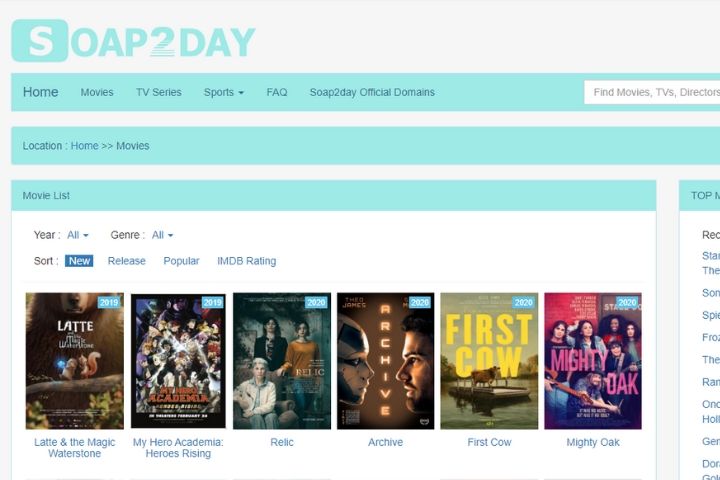Go to the Home nav item
The image size is (720, 480).
pos(40,92)
